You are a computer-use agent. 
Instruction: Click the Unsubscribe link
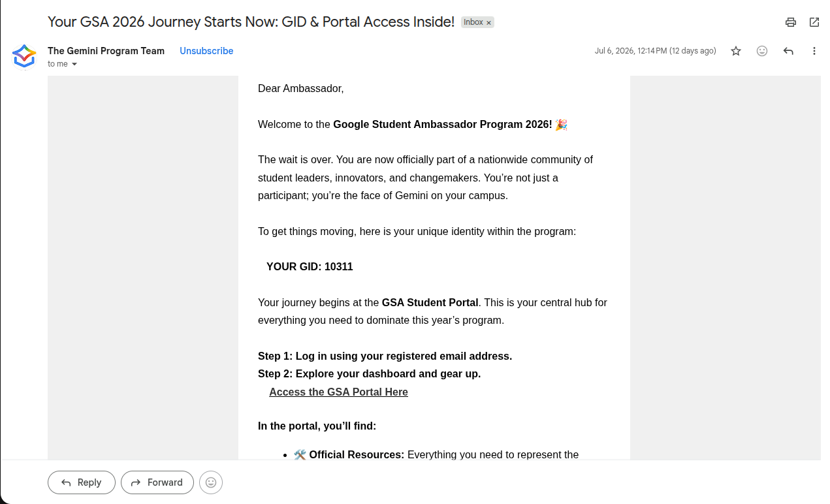(206, 51)
